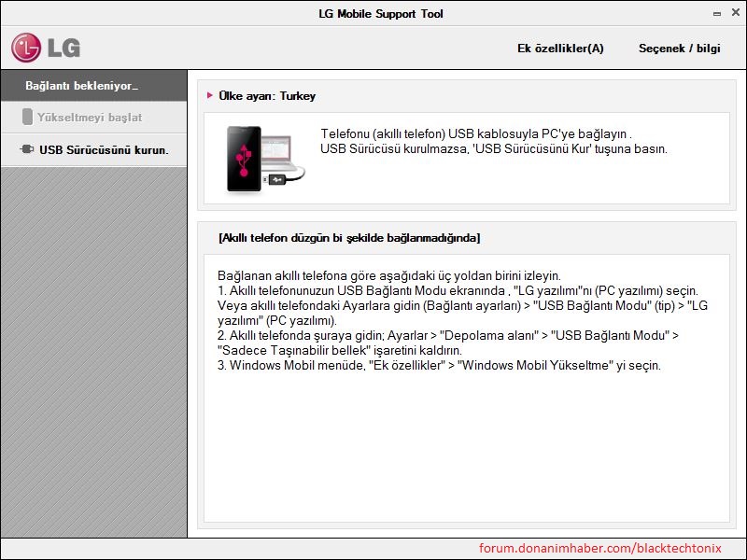
Task: Click the USB plug icon in sidebar
Action: (27, 149)
